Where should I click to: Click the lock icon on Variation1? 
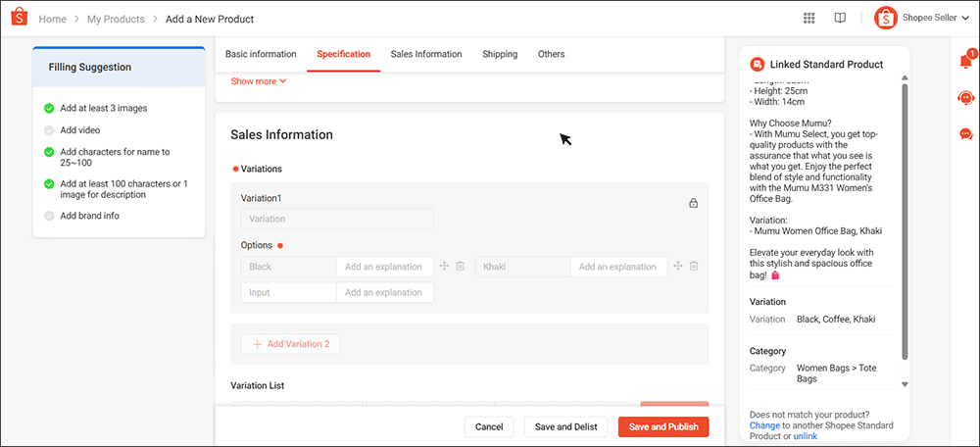693,204
